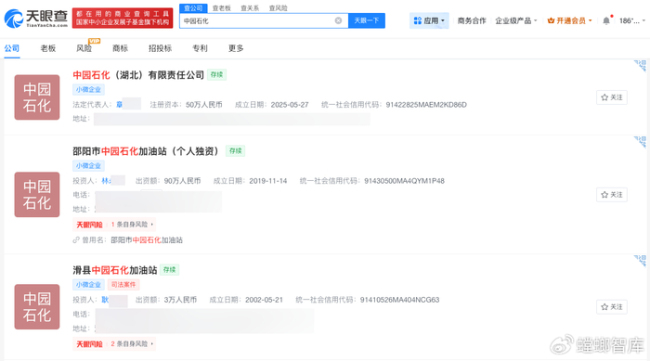
Task: Click corner icon on the 滑县 card
Action: [640, 260]
